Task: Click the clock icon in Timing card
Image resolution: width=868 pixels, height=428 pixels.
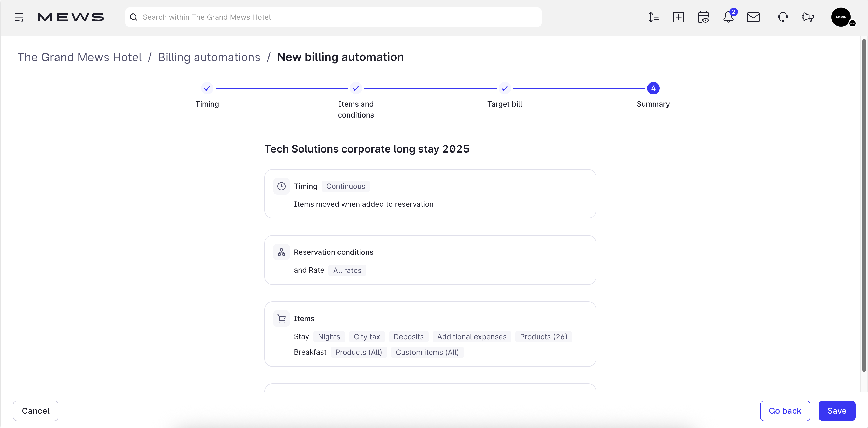Action: click(x=281, y=186)
